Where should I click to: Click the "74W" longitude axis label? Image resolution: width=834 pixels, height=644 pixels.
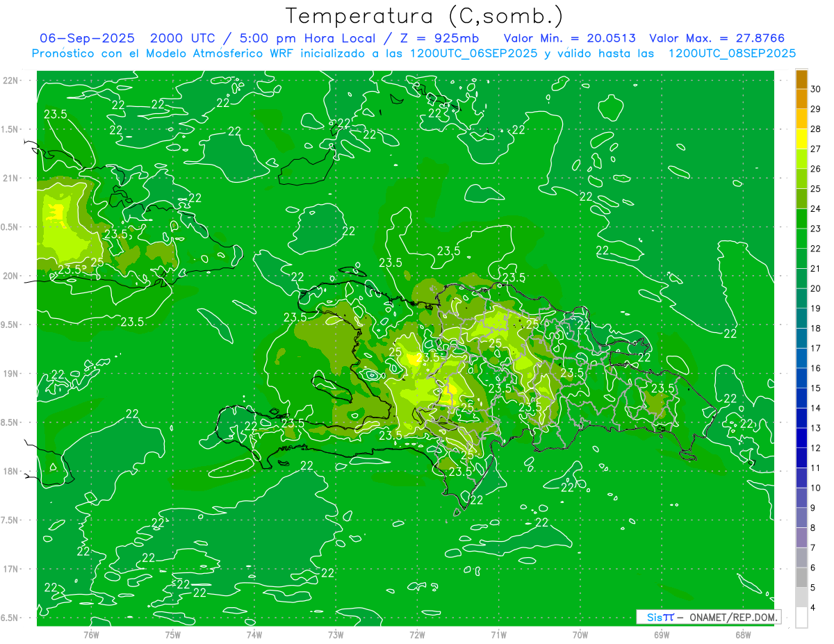point(254,634)
